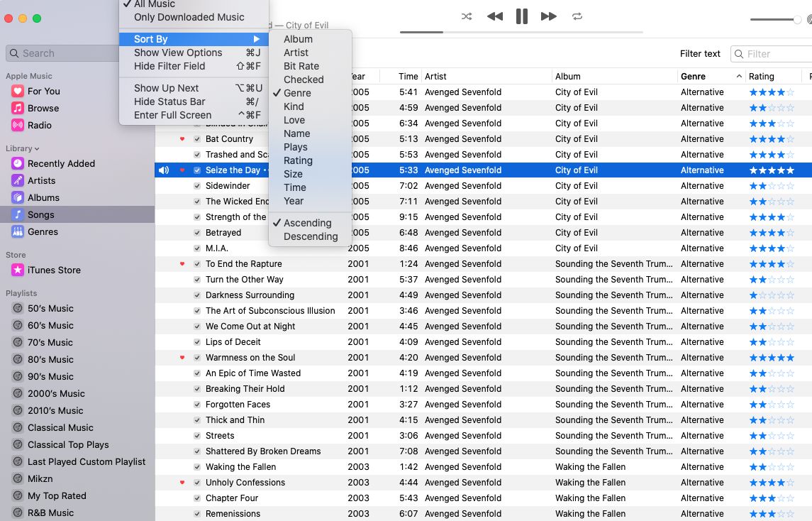Uncheck the Lips of Deceit checkbox
Viewport: 812px width, 521px height.
tap(196, 342)
